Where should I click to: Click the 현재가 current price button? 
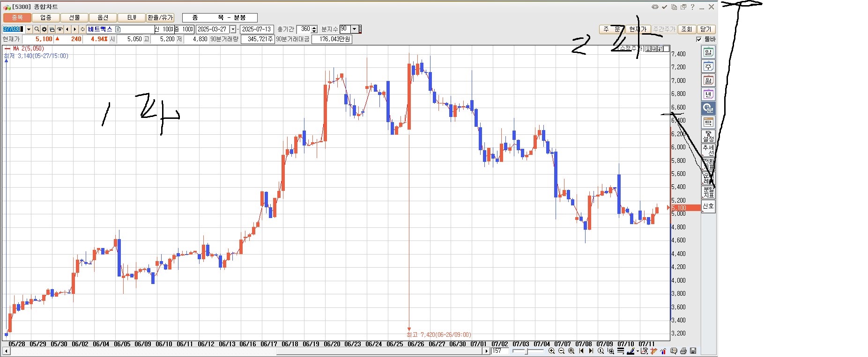tap(637, 29)
